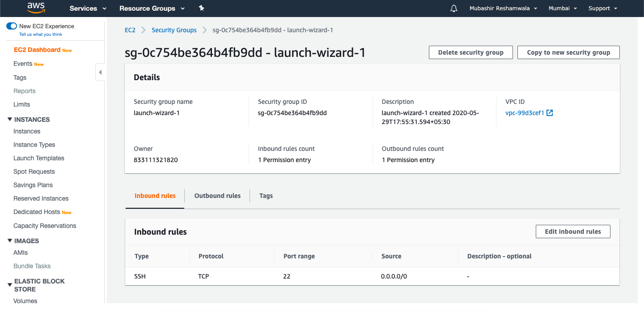Switch to the Inbound rules tab
This screenshot has height=313, width=644.
155,196
